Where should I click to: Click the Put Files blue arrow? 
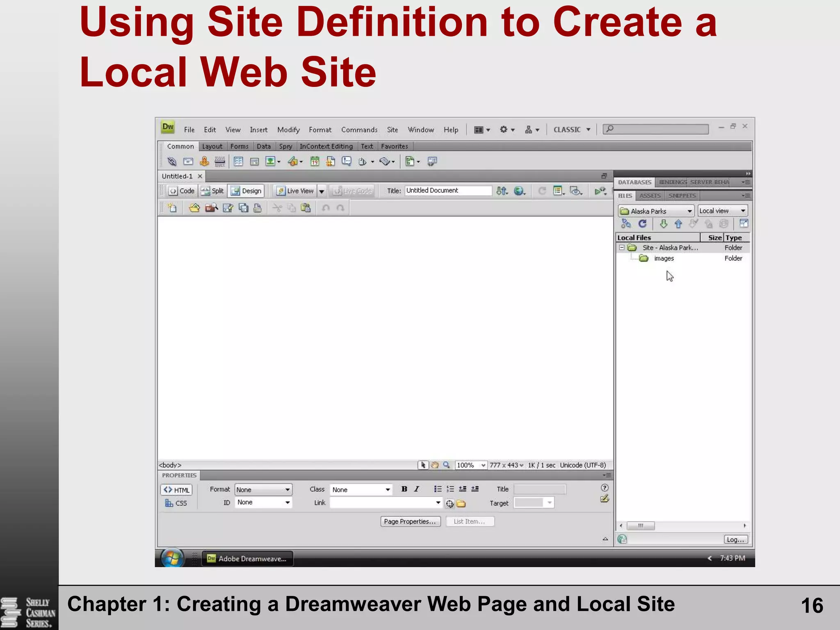coord(678,224)
